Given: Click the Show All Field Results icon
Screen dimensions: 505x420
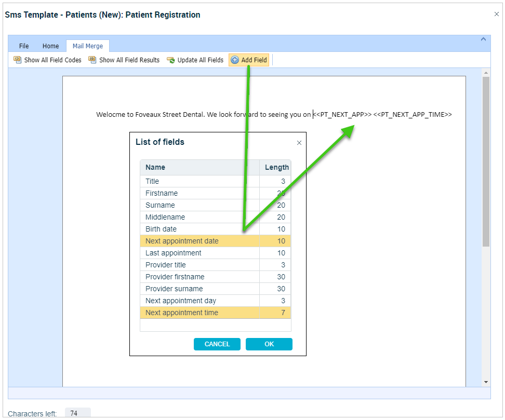Looking at the screenshot, I should (92, 60).
